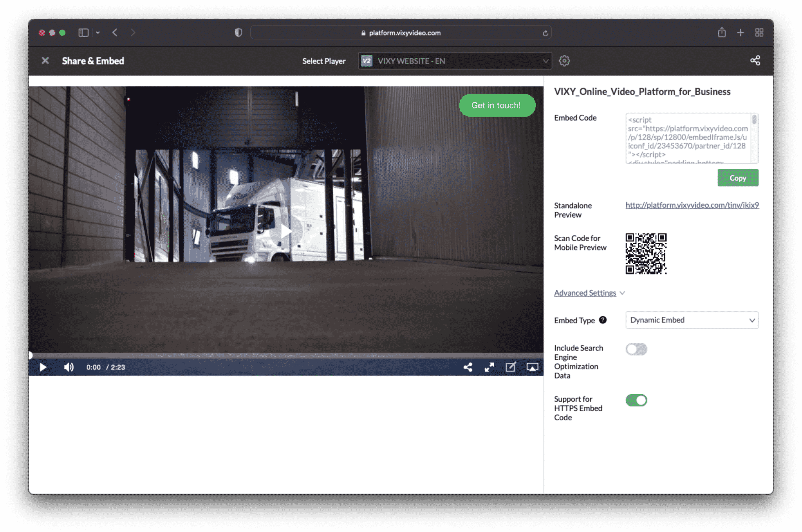The width and height of the screenshot is (802, 532).
Task: Click the platform.vixyvideo.com address bar
Action: click(401, 33)
